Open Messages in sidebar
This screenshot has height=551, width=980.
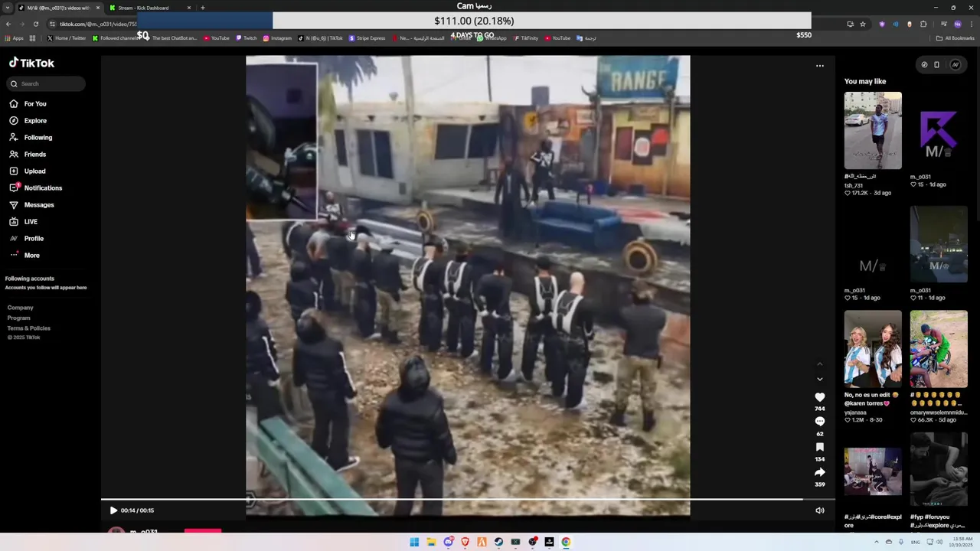(32, 204)
